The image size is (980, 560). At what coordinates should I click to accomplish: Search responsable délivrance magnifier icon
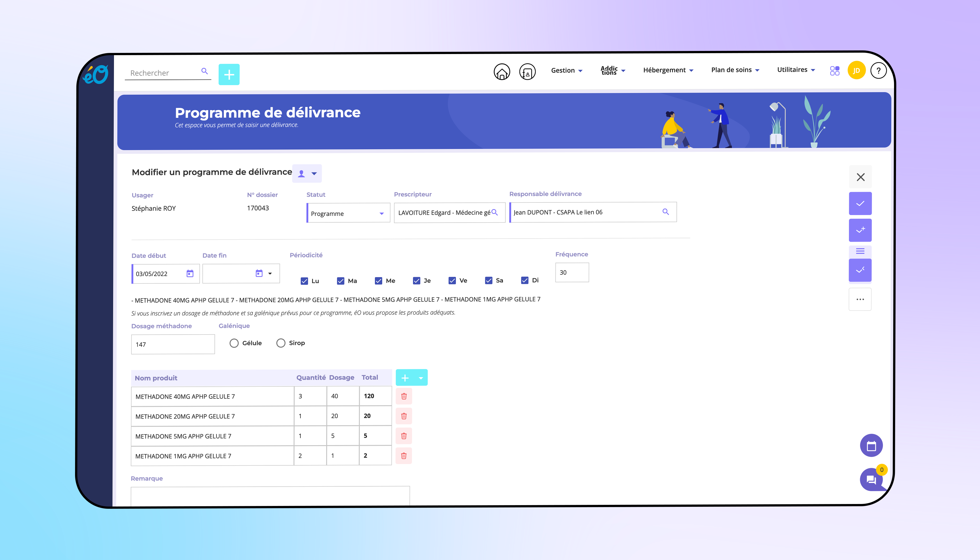665,211
